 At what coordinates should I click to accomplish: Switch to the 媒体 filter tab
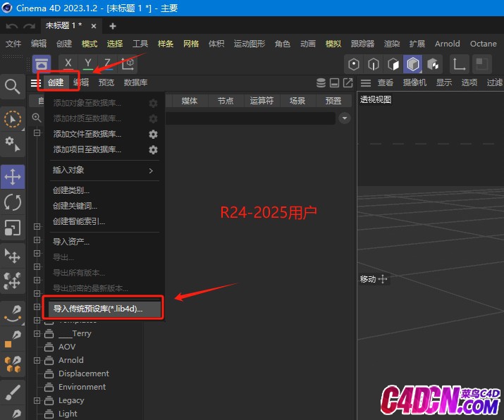[190, 101]
